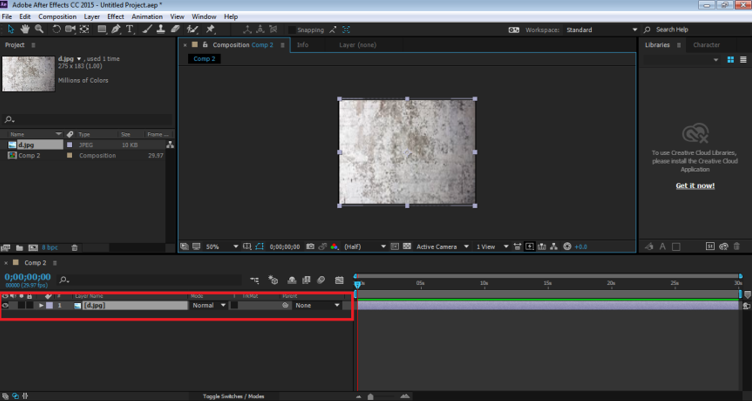This screenshot has width=752, height=401.
Task: Select the Horizontal Type tool
Action: (130, 30)
